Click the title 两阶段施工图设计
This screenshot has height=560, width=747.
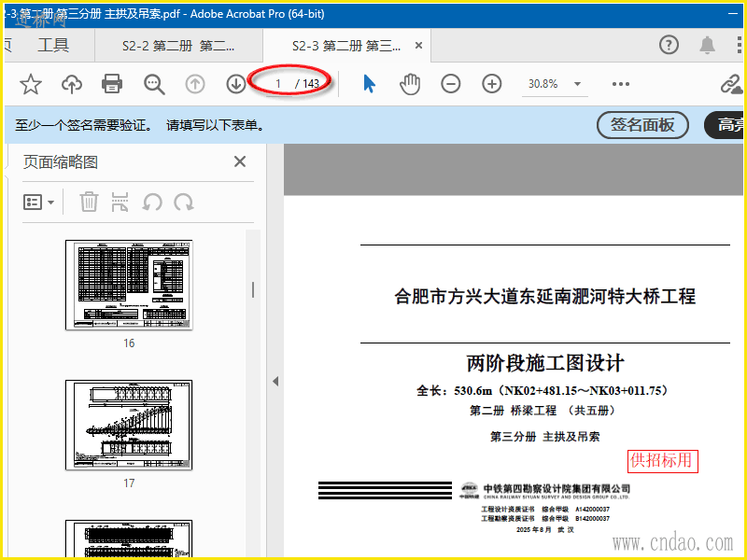(545, 363)
